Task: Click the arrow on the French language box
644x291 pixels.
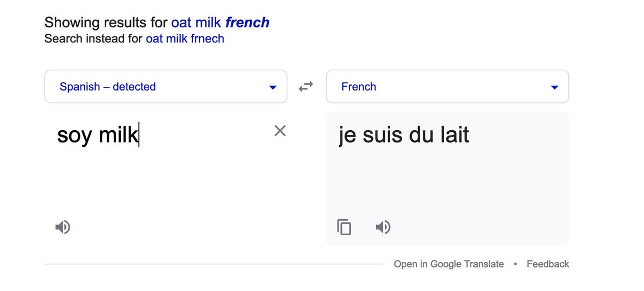Action: tap(555, 87)
